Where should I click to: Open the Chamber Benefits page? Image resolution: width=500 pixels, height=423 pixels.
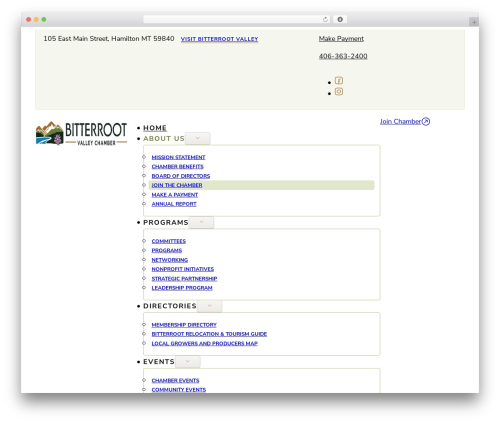coord(177,167)
